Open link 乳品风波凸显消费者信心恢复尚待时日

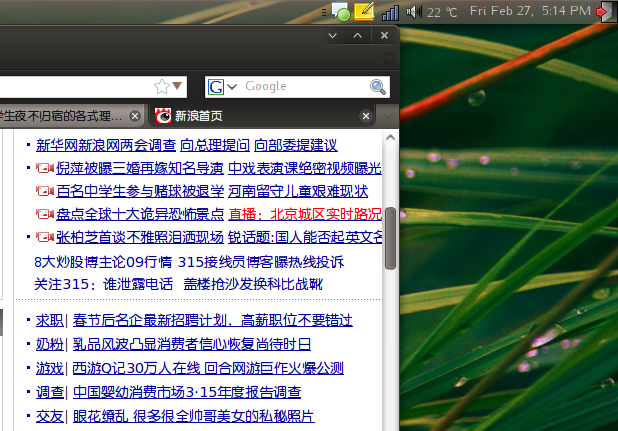192,344
